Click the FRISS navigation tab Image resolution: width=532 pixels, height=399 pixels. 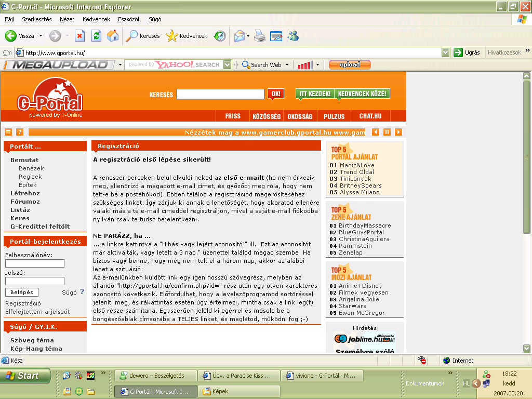coord(233,116)
